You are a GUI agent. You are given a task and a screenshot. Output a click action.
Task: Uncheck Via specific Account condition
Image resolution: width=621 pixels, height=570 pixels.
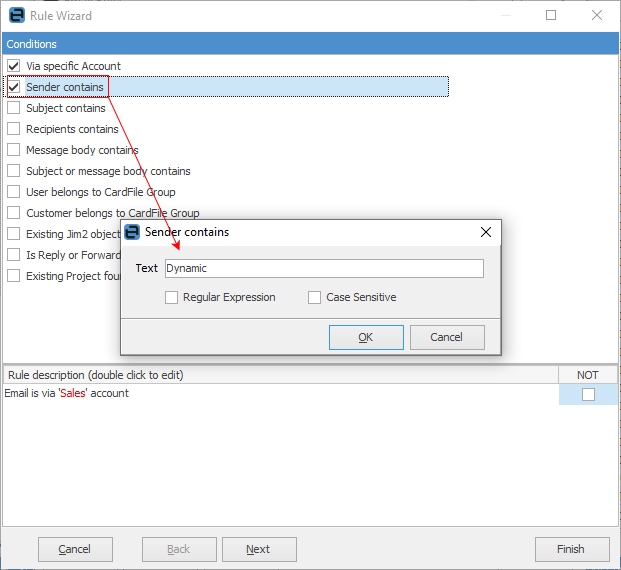(13, 66)
